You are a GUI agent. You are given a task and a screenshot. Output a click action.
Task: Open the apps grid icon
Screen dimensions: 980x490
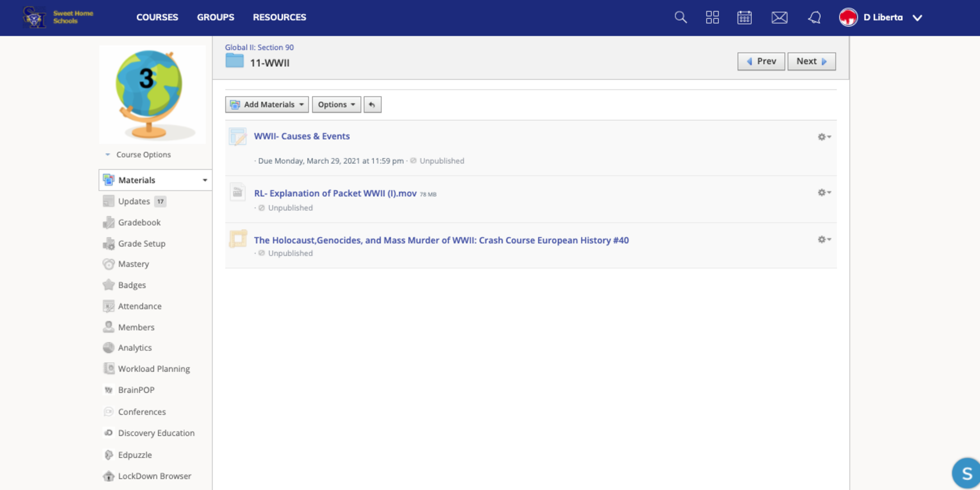coord(712,18)
